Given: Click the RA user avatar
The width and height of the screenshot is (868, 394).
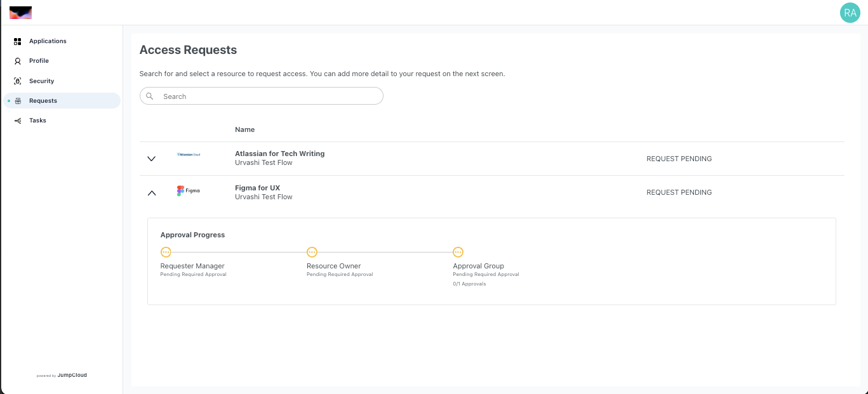Looking at the screenshot, I should tap(850, 13).
